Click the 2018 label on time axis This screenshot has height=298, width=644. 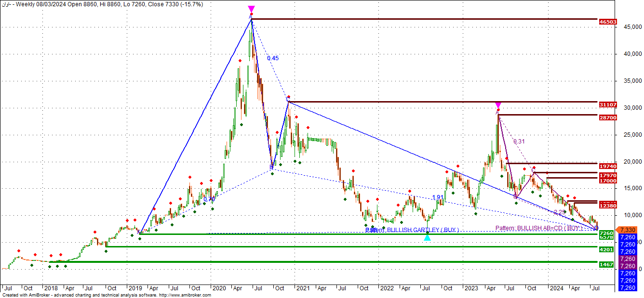click(50, 288)
